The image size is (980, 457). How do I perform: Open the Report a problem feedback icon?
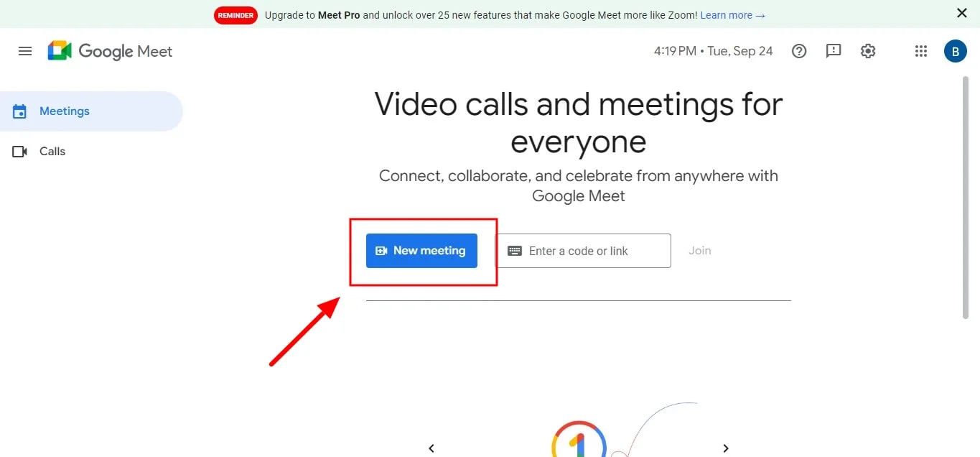pos(834,51)
